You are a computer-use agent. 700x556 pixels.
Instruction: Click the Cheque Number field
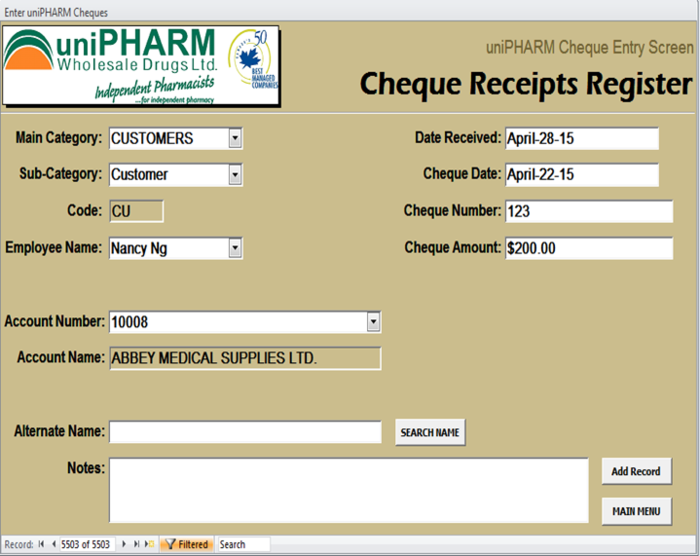pyautogui.click(x=589, y=211)
